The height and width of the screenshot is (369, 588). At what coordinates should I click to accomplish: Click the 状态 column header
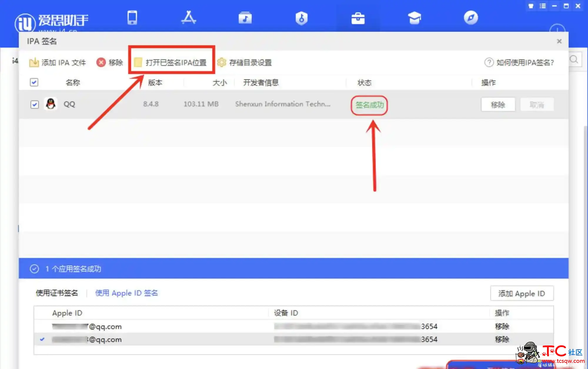[x=365, y=83]
